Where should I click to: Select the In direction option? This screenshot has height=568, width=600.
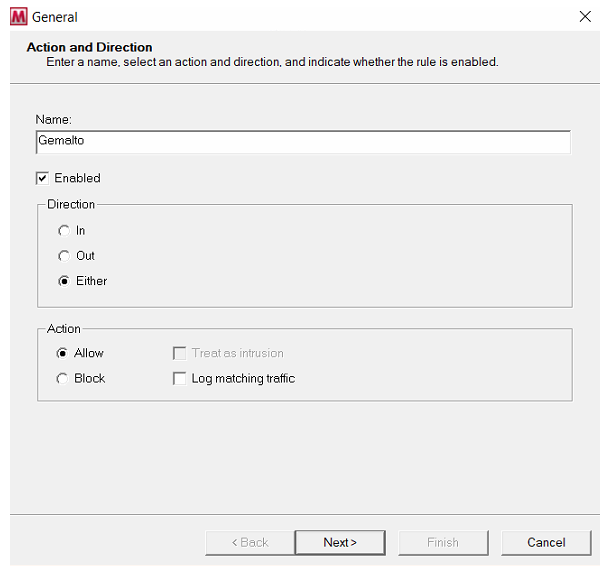click(64, 231)
